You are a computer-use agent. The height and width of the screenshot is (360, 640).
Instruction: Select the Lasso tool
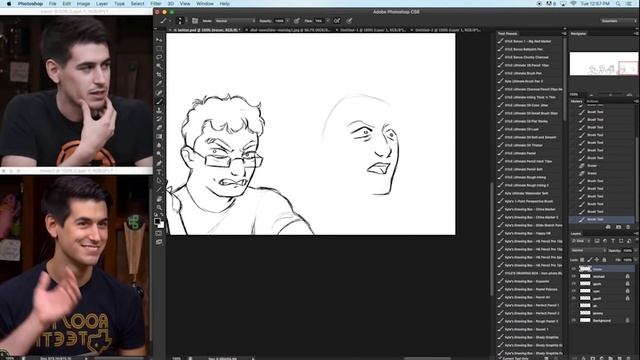tap(159, 57)
